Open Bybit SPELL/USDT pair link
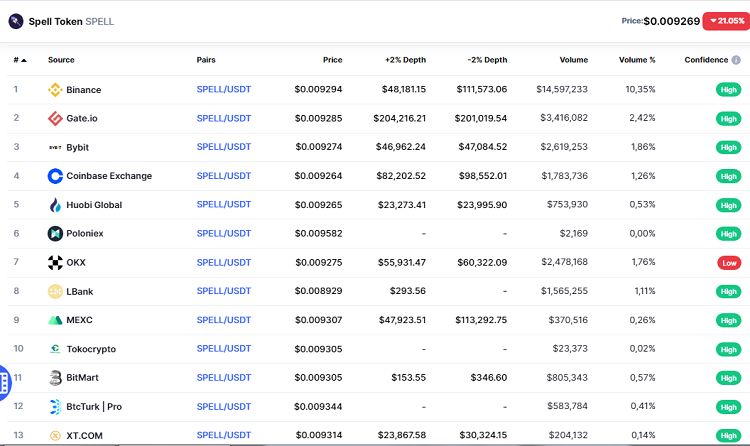Viewport: 750px width, 446px height. click(224, 147)
